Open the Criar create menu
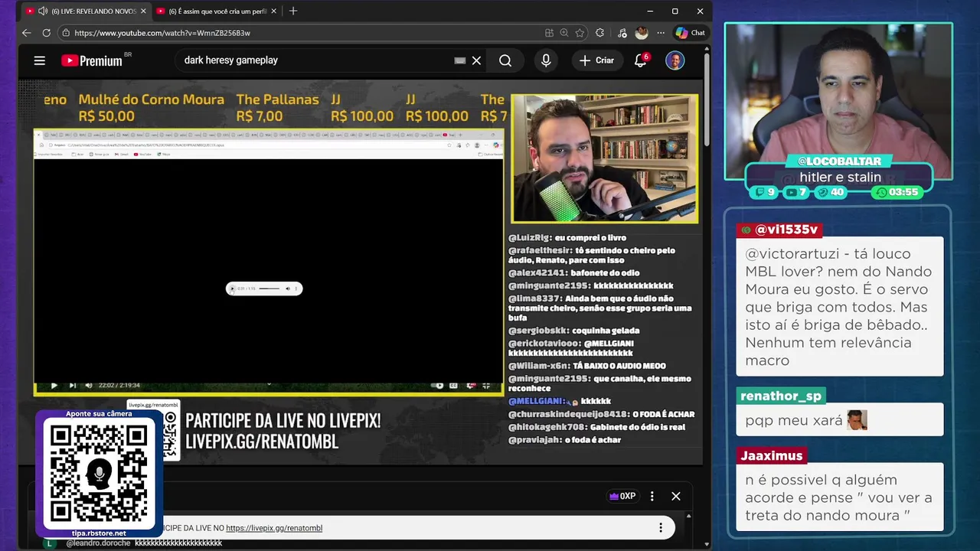Image resolution: width=980 pixels, height=551 pixels. tap(596, 60)
